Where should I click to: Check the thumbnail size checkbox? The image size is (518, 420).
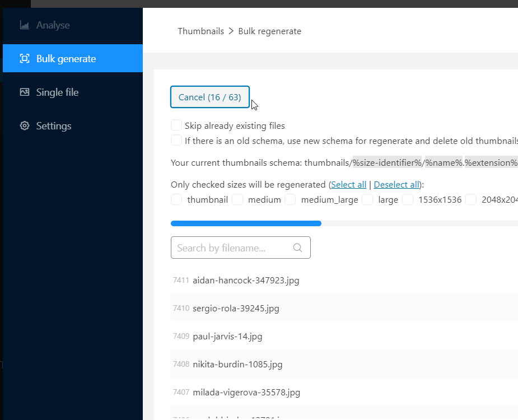tap(176, 199)
